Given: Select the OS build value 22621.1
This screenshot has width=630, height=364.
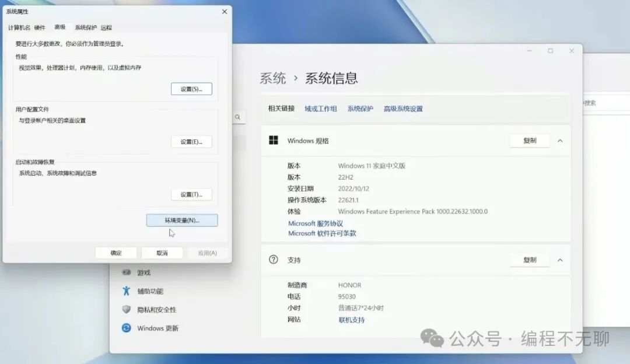Looking at the screenshot, I should click(348, 199).
